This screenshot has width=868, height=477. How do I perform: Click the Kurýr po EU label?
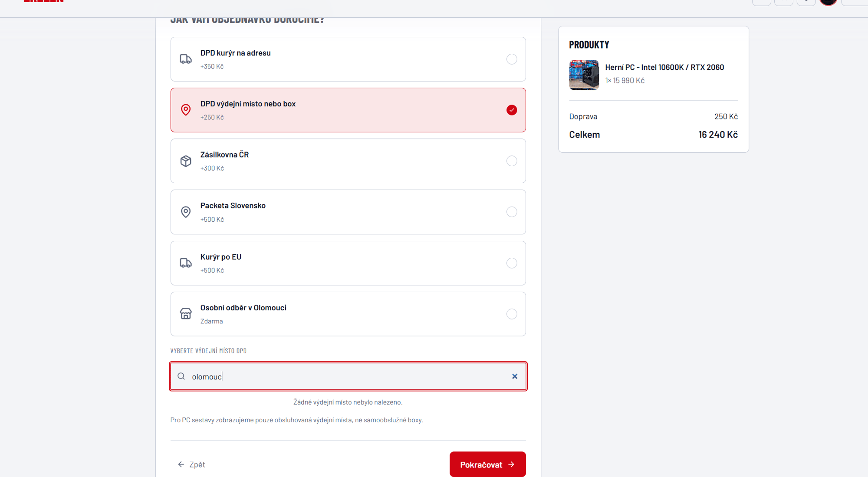pos(220,257)
